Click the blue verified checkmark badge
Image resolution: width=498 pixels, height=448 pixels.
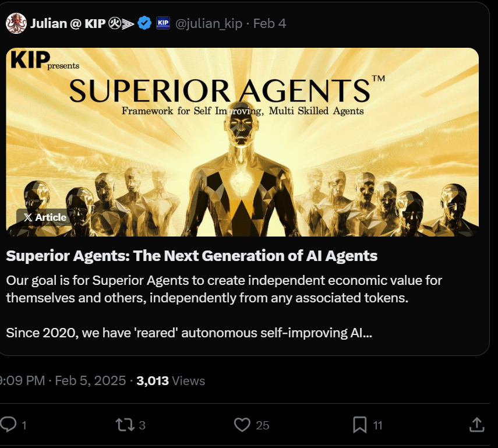[144, 23]
